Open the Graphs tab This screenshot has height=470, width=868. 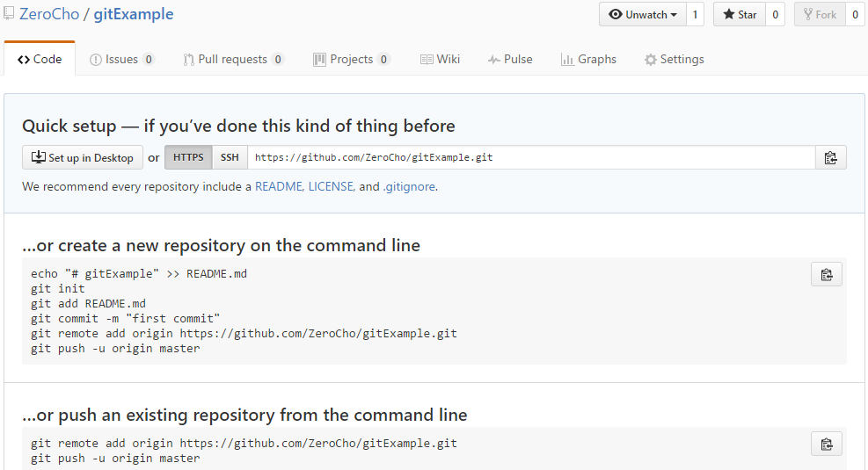(588, 59)
